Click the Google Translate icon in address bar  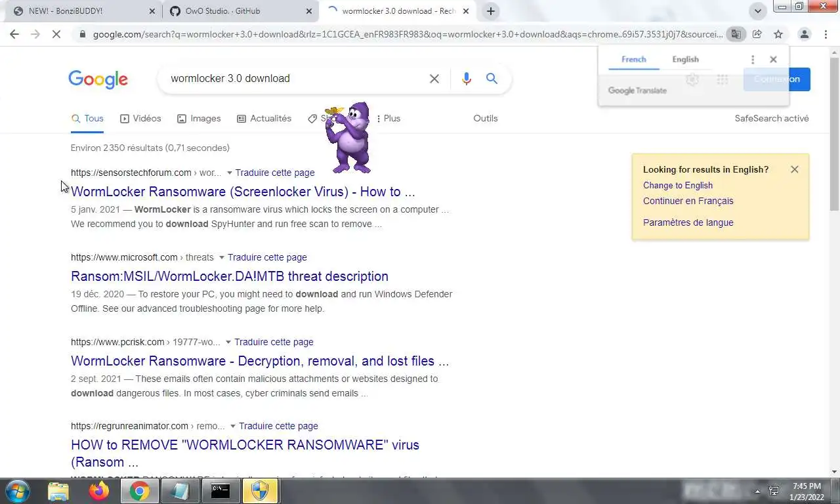[736, 34]
